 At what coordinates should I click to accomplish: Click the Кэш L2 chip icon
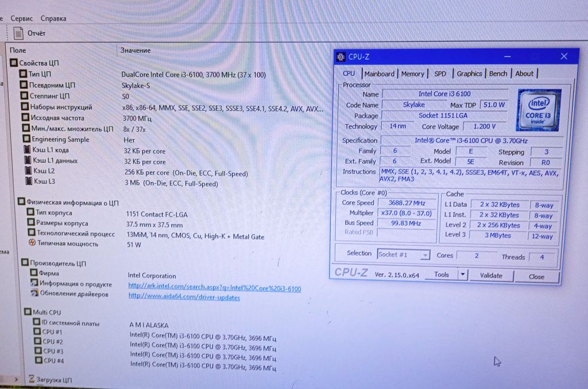coord(29,170)
